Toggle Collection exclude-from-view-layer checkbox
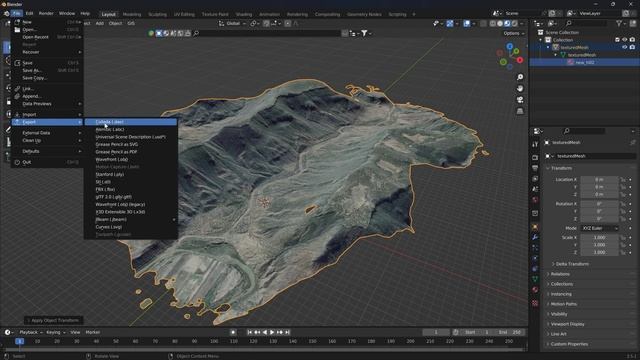Viewport: 640px width, 360px height. 617,40
